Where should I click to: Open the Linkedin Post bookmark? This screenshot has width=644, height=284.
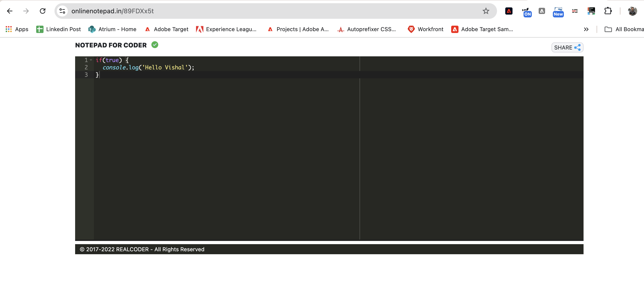[58, 29]
